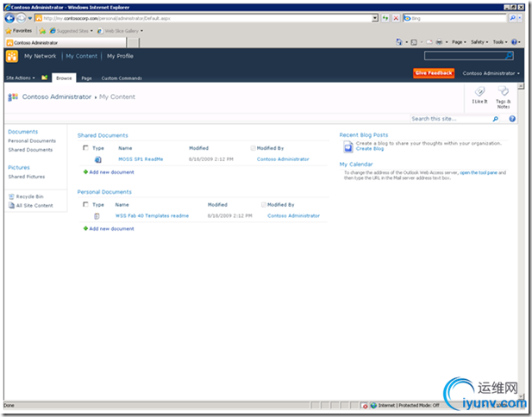Viewport: 532px width, 417px height.
Task: Go back with the browser Back arrow
Action: tap(9, 18)
